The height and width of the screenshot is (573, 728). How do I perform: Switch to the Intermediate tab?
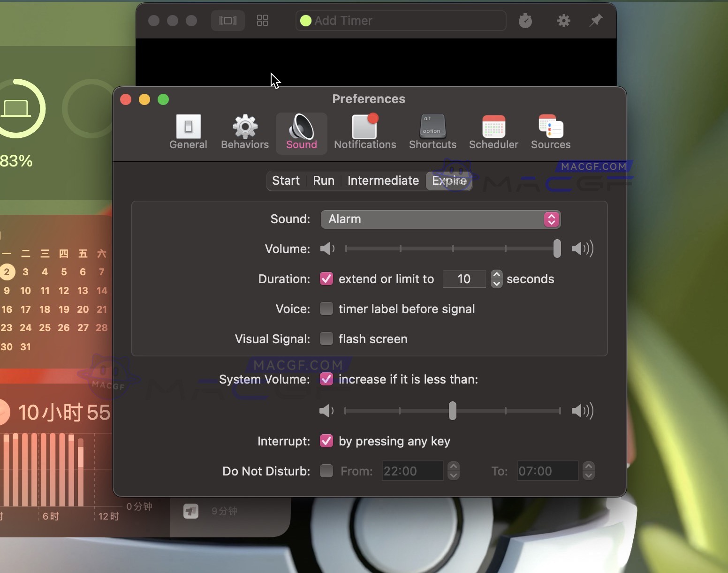pos(383,181)
